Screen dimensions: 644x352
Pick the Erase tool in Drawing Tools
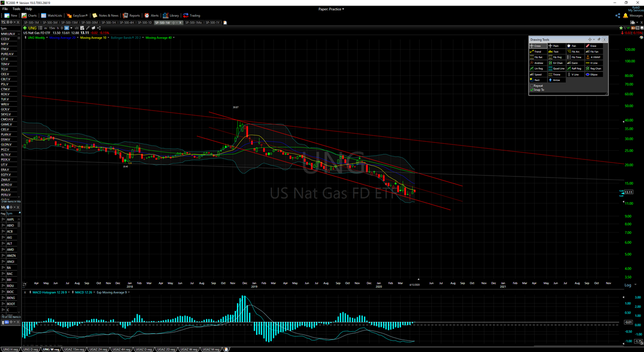click(x=593, y=46)
